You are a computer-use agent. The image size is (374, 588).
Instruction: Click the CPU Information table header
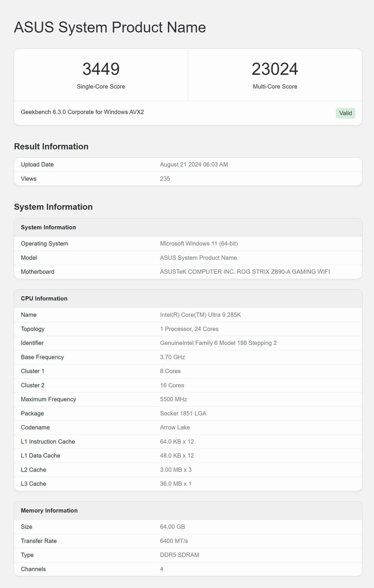click(44, 299)
